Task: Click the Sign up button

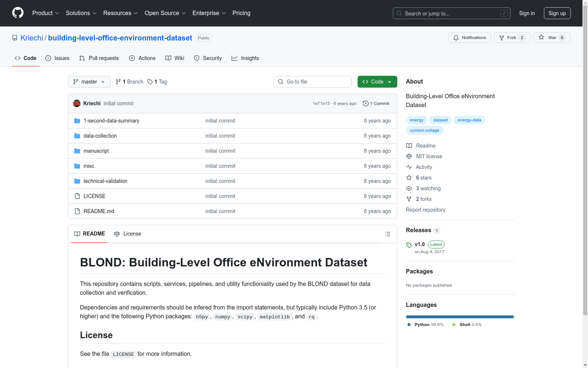Action: click(x=557, y=13)
